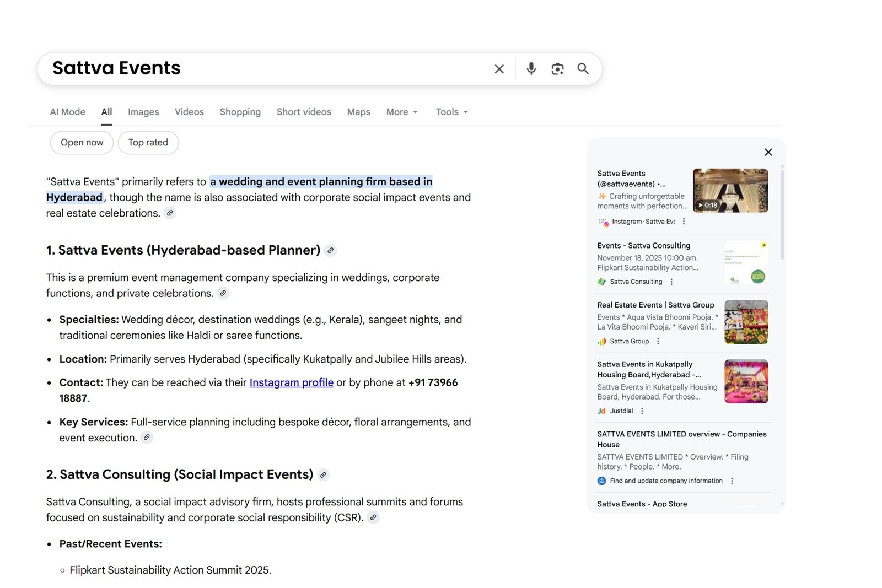Click the voice search microphone icon
Viewport: 882px width, 588px height.
click(x=531, y=68)
